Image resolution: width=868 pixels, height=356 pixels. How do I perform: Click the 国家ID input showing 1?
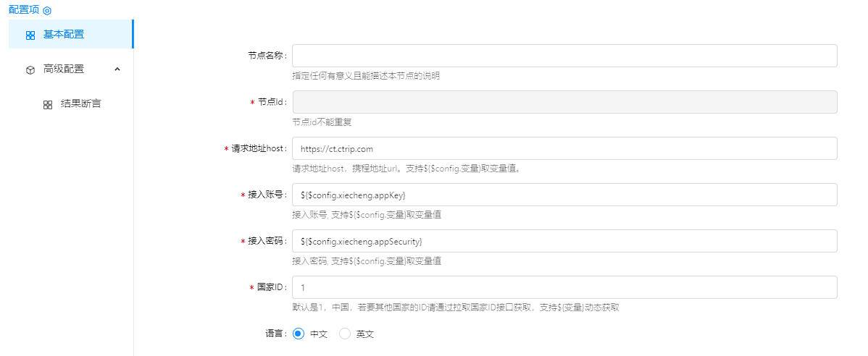[564, 287]
